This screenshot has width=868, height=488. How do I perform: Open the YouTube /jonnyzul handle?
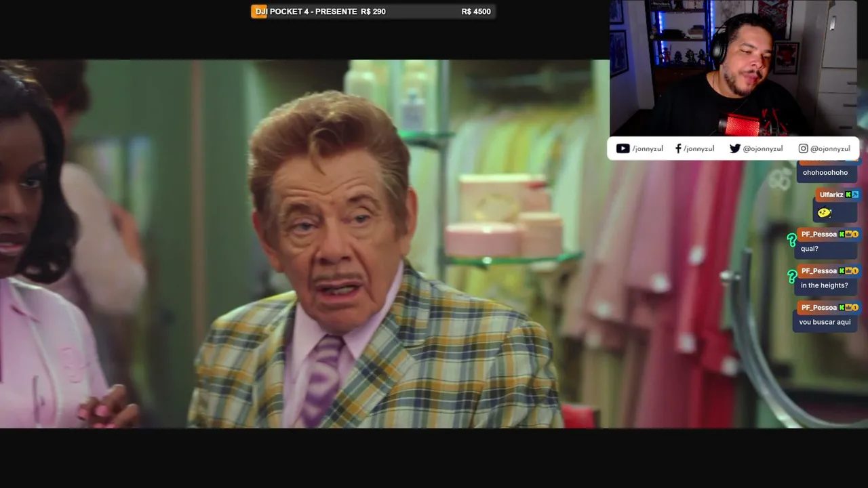coord(648,148)
